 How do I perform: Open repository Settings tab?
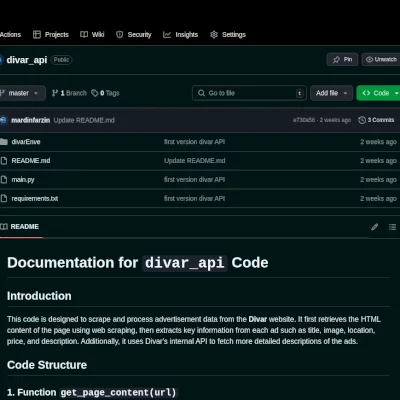tap(228, 35)
